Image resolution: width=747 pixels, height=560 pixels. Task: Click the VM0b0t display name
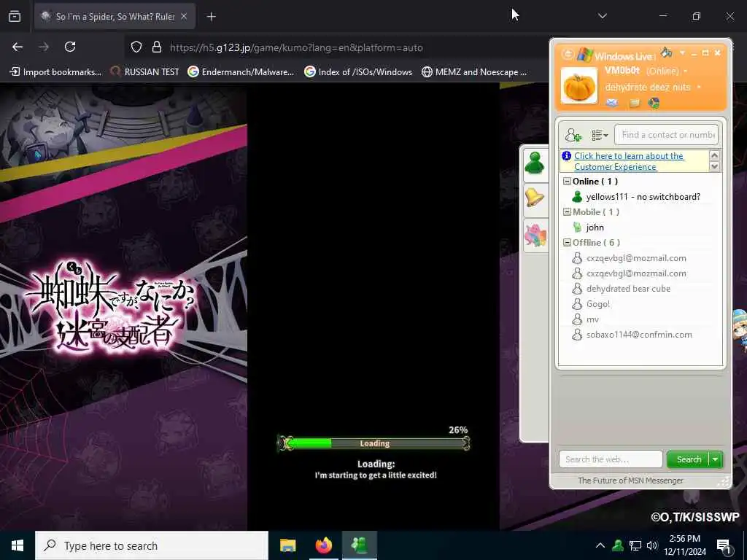[622, 71]
